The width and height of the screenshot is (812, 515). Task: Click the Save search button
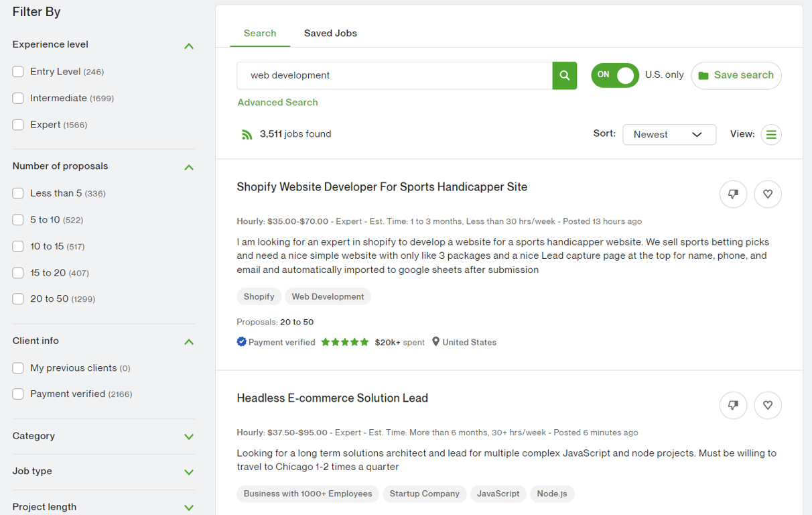pyautogui.click(x=736, y=75)
